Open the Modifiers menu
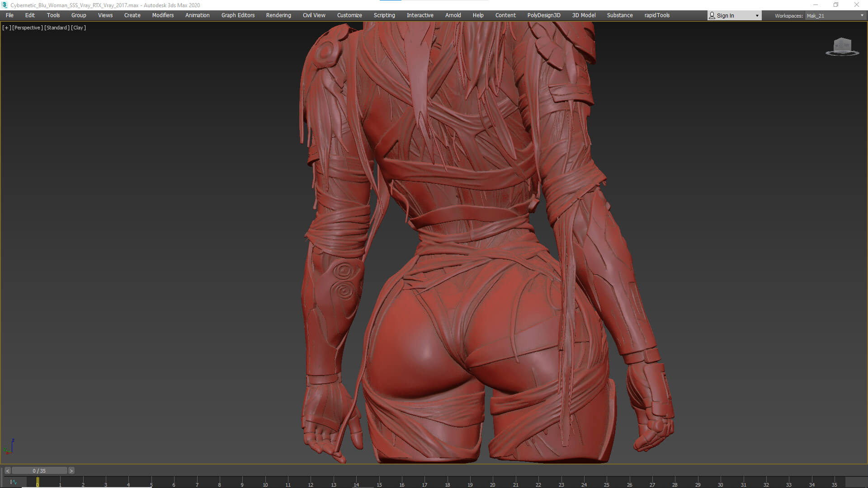The image size is (868, 488). pyautogui.click(x=163, y=15)
